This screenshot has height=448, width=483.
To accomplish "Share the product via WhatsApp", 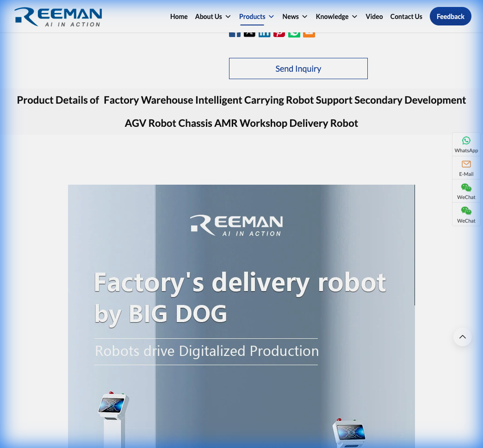I will coord(294,31).
